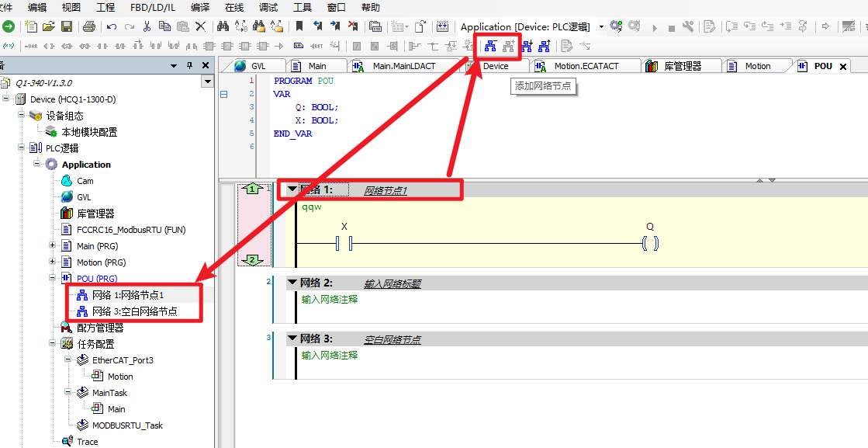Image resolution: width=868 pixels, height=448 pixels.
Task: Click the Print icon in toolbar
Action: [88, 26]
